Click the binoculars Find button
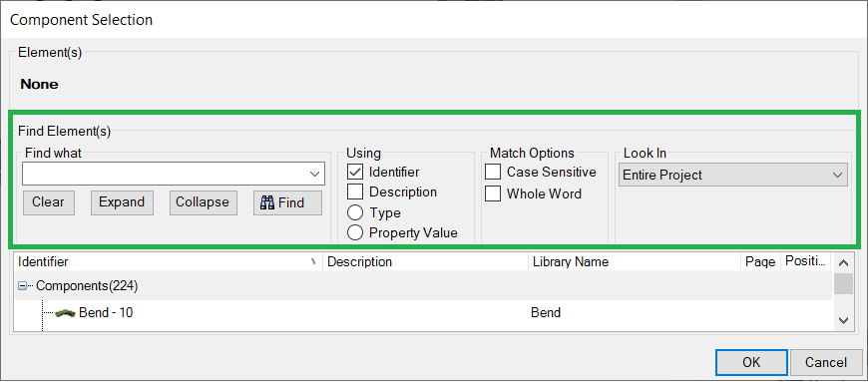The image size is (868, 382). pos(287,202)
